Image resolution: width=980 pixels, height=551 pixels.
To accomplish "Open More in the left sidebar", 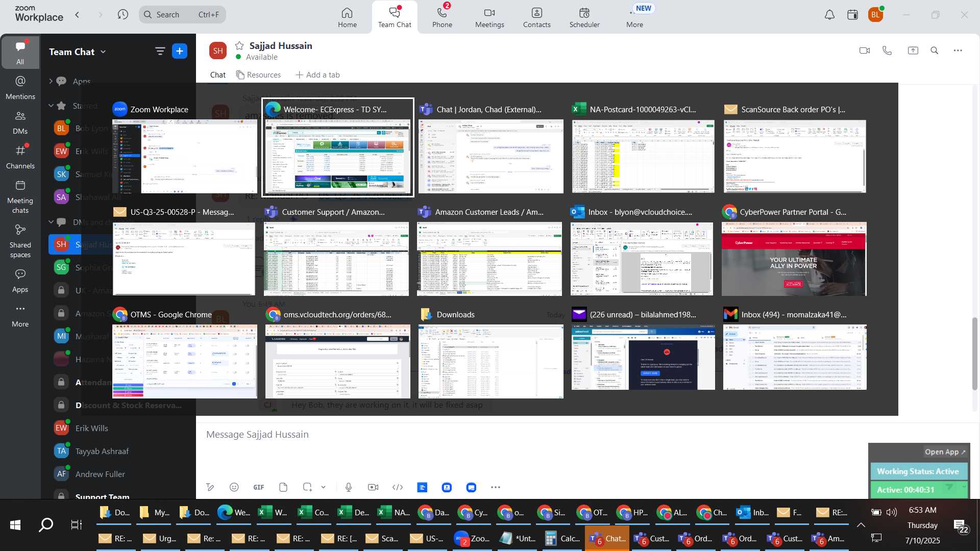I will (x=20, y=315).
